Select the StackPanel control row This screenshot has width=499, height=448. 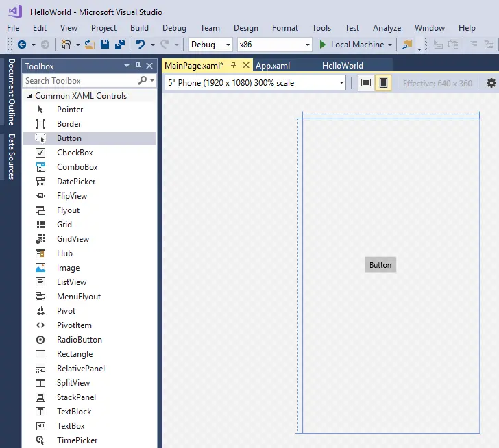pyautogui.click(x=89, y=397)
